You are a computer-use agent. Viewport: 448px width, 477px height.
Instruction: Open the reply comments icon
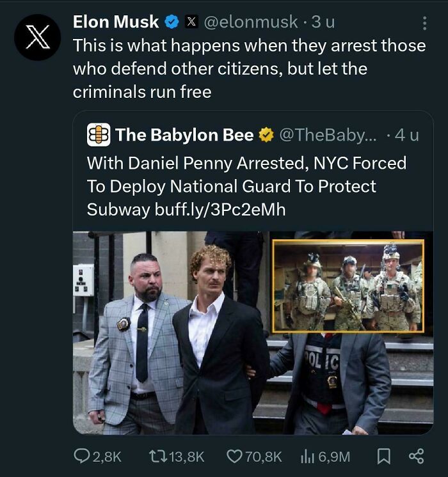82,456
